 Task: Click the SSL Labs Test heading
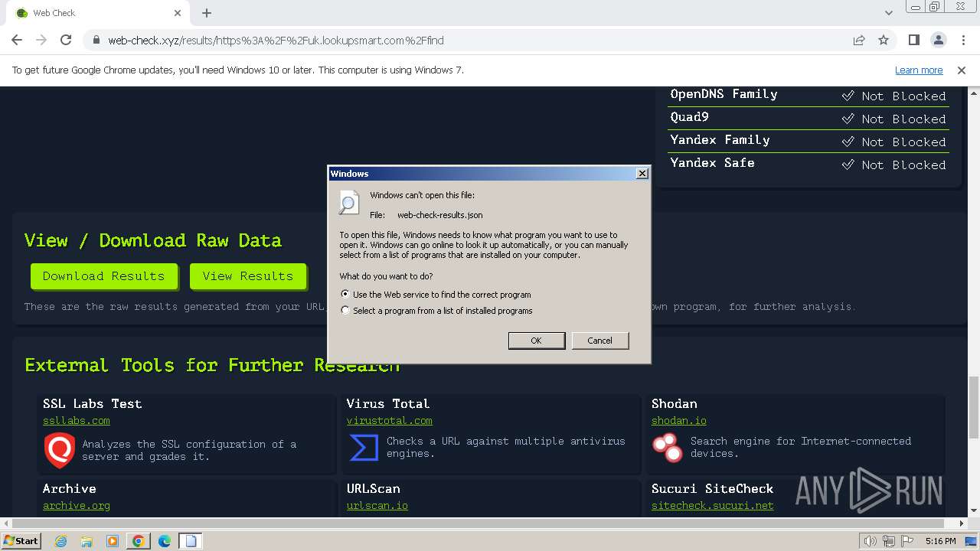pos(92,403)
